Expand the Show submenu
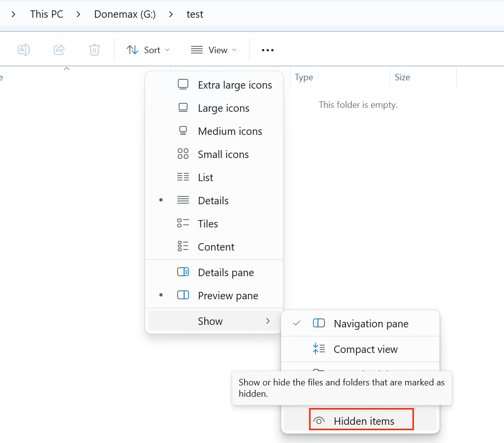The width and height of the screenshot is (504, 443). 210,321
